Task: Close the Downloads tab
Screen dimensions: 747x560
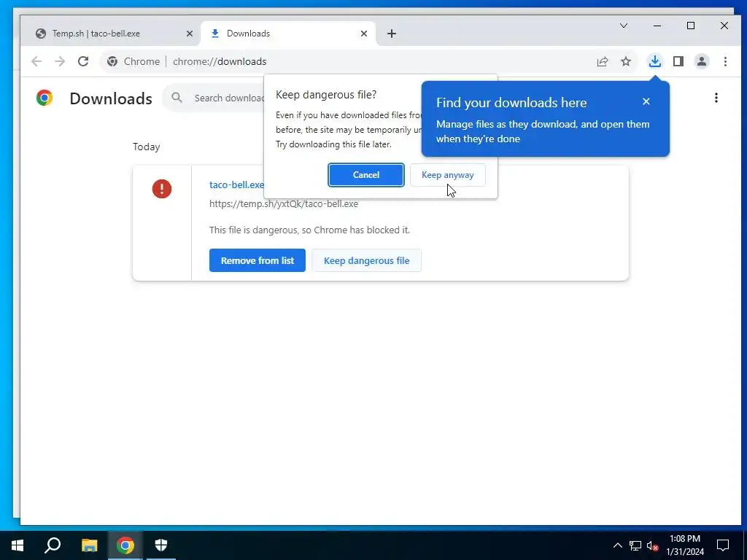Action: tap(363, 34)
